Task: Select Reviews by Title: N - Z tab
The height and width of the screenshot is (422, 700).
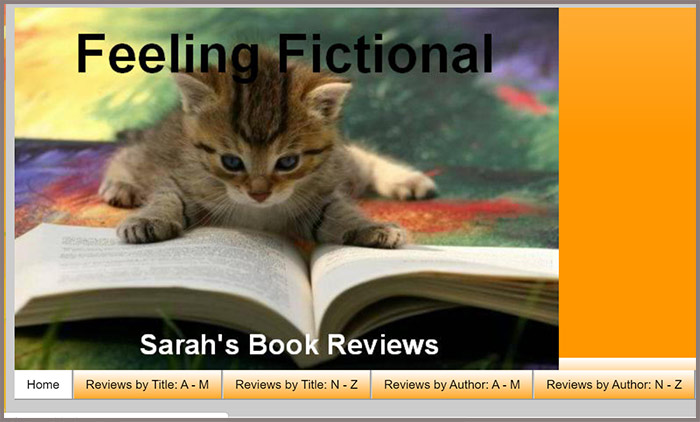Action: (296, 384)
